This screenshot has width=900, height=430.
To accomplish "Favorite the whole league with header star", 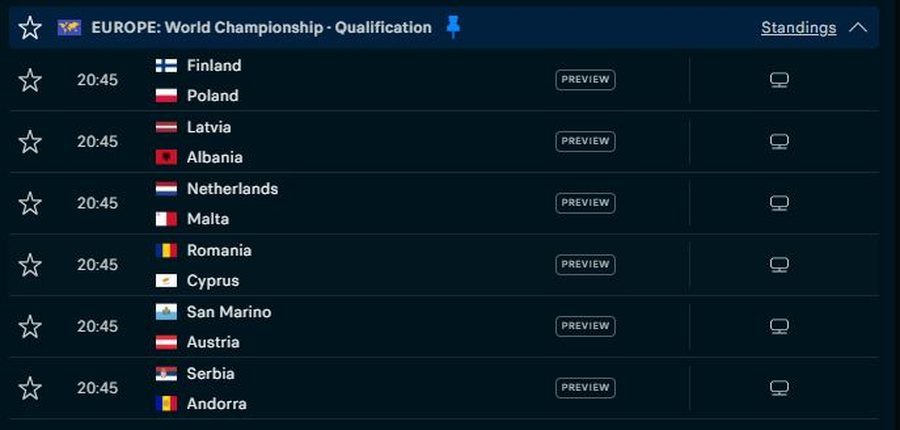I will pyautogui.click(x=30, y=28).
